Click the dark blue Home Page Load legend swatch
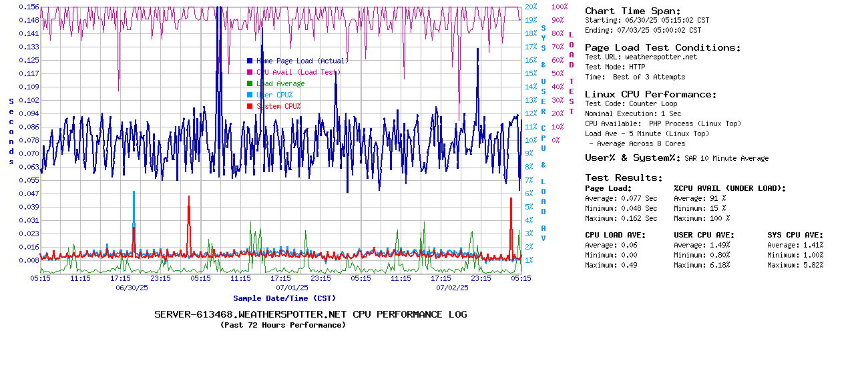The image size is (868, 367). click(x=250, y=61)
